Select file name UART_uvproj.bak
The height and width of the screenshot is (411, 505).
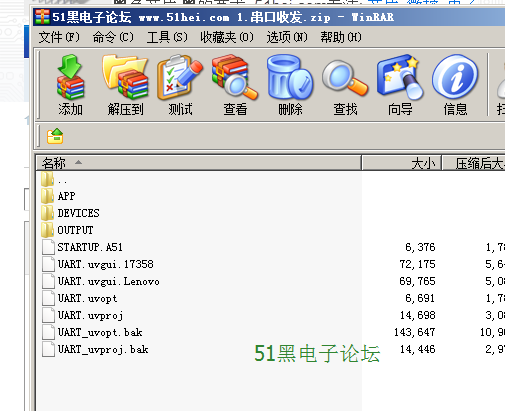(103, 349)
